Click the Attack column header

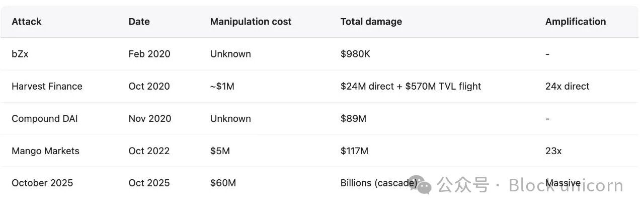point(27,22)
